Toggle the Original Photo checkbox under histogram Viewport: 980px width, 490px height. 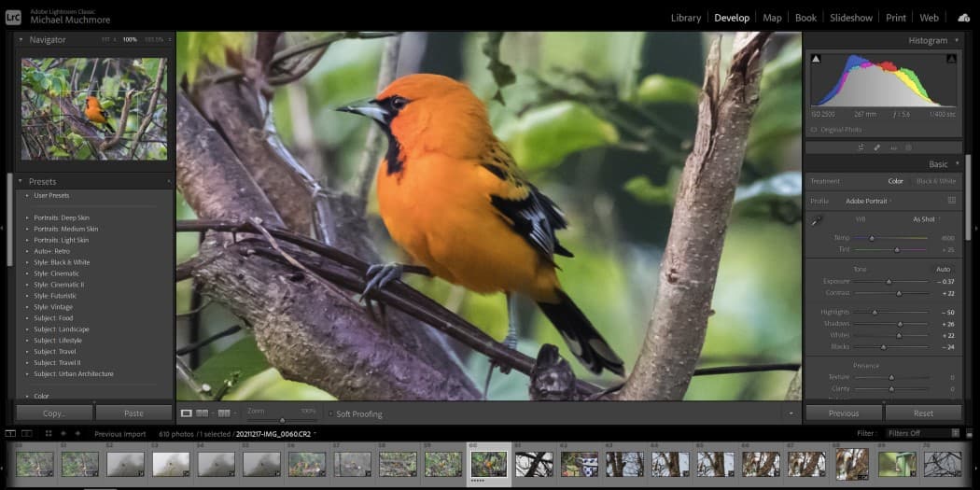[814, 130]
